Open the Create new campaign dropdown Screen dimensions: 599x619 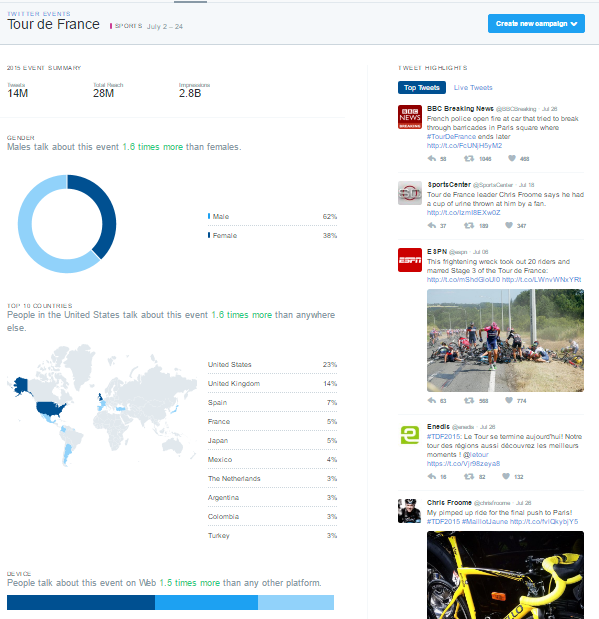[x=536, y=24]
